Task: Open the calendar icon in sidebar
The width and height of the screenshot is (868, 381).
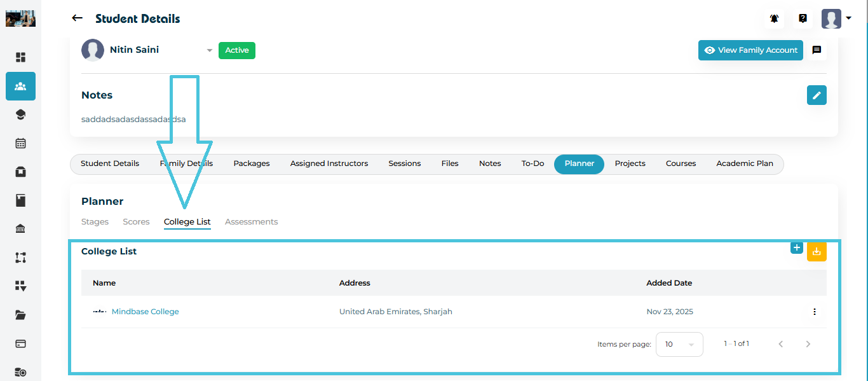Action: (x=20, y=143)
